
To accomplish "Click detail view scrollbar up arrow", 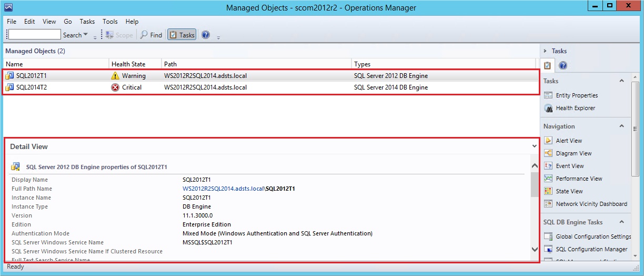I will click(x=535, y=166).
